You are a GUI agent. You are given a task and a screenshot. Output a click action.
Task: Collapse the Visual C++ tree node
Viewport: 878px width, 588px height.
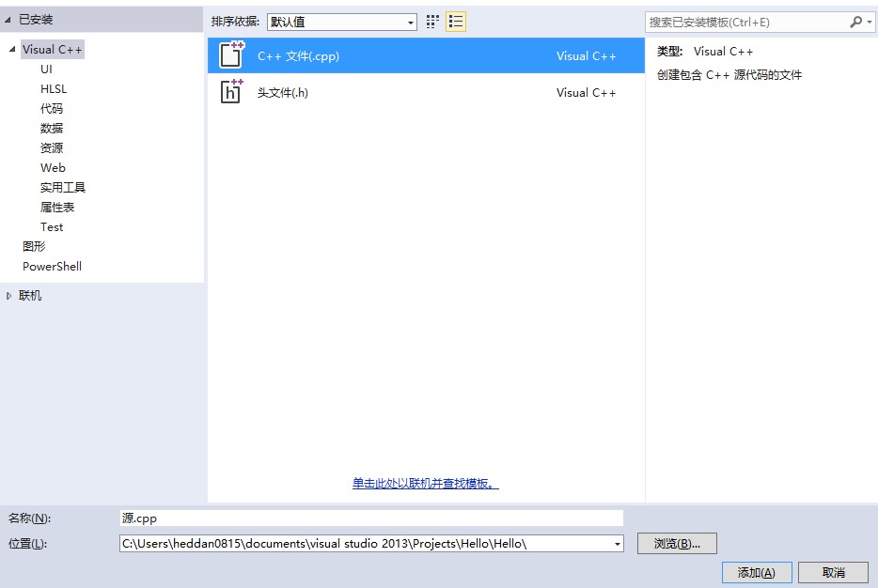12,49
